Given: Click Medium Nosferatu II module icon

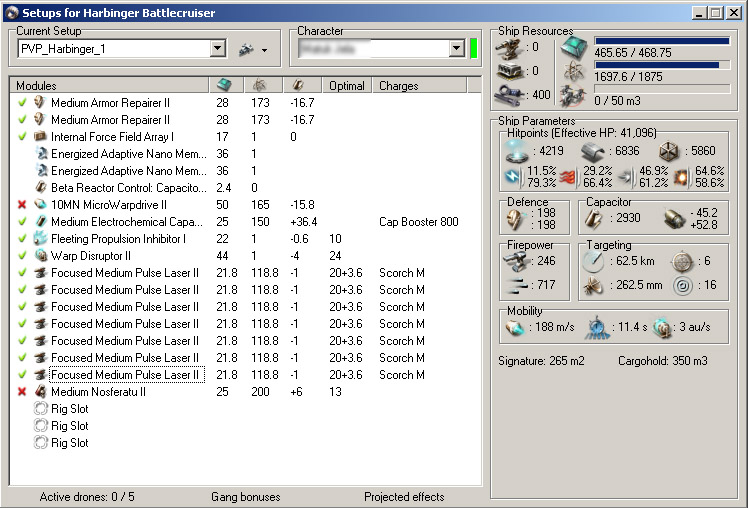Looking at the screenshot, I should click(41, 392).
